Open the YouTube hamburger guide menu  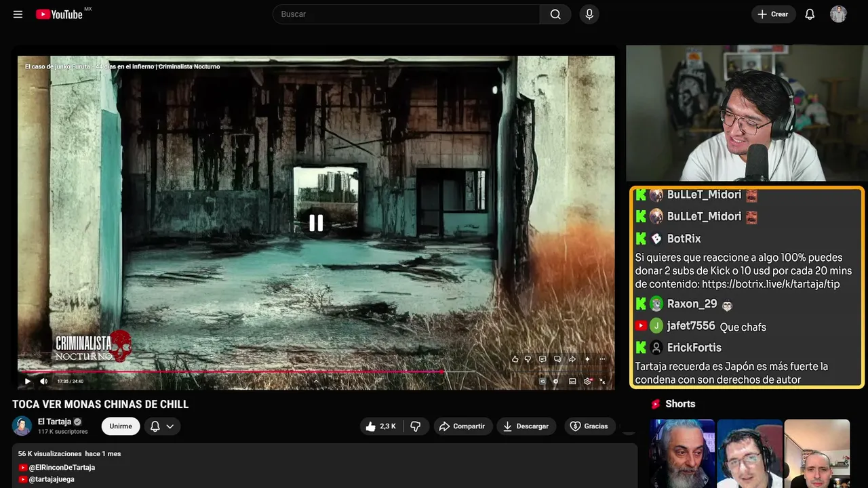click(x=18, y=14)
